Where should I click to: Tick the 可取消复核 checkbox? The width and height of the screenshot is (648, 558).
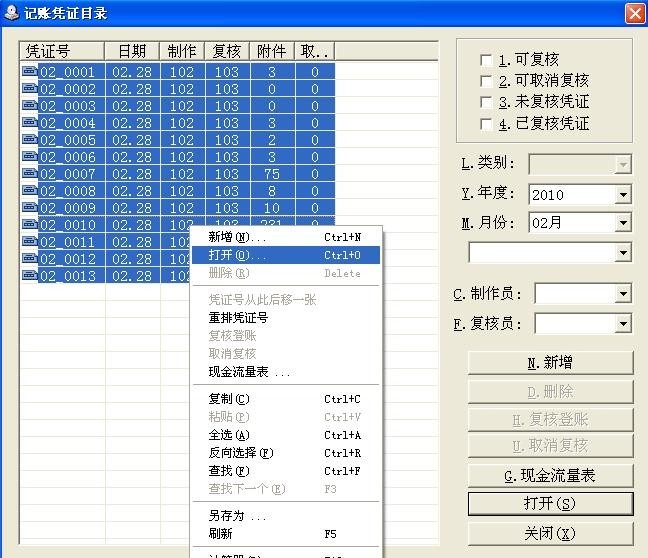pyautogui.click(x=487, y=81)
